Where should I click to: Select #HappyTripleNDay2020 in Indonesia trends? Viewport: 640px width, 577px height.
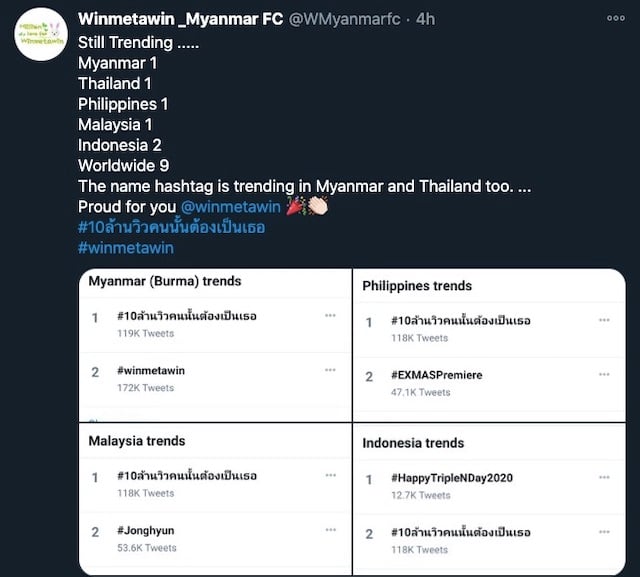(x=489, y=486)
